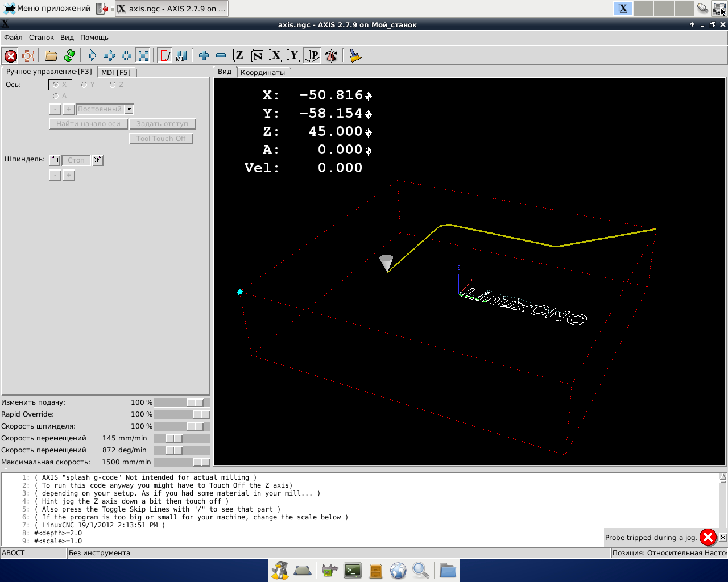
Task: Toggle skip lines with slash icon
Action: coord(165,56)
